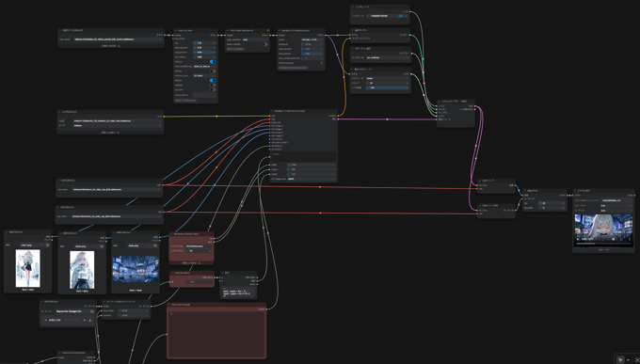
Task: Click the start_index field in audio trim node
Action: (134, 310)
